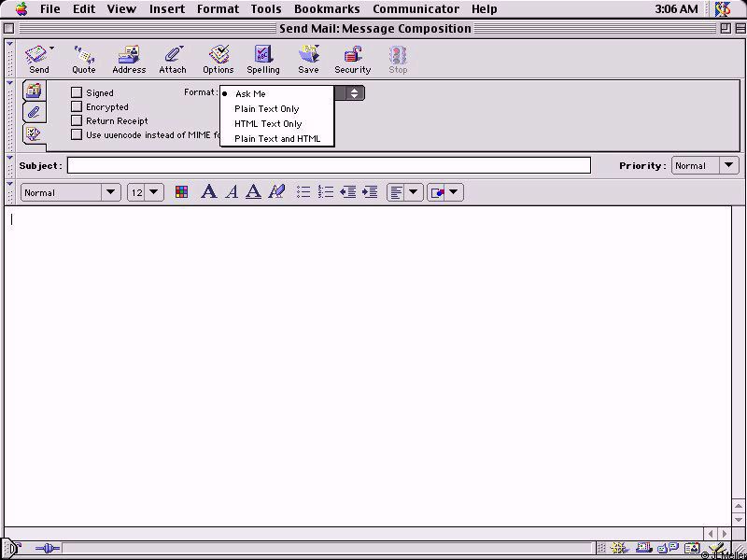Choose Plain Text and HTML format
The image size is (747, 560).
tap(276, 138)
